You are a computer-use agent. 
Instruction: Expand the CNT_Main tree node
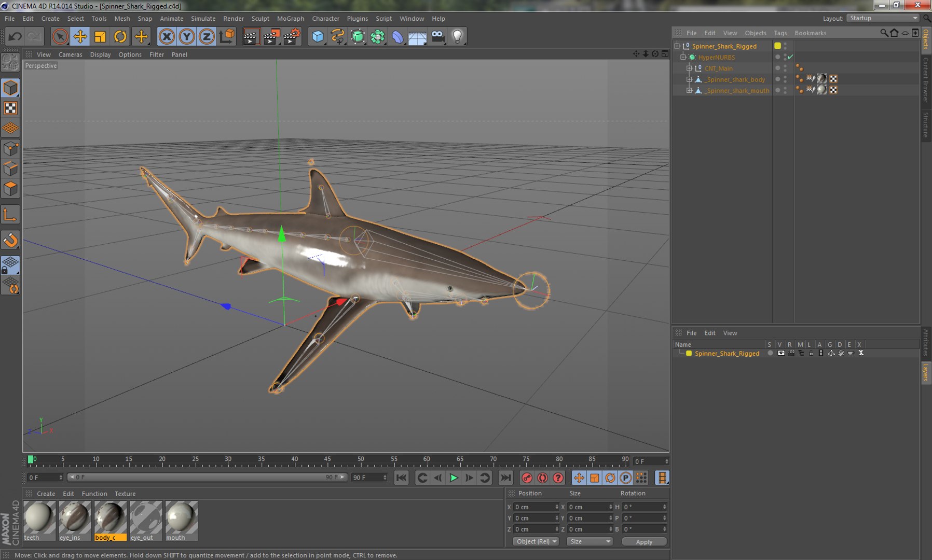click(690, 68)
